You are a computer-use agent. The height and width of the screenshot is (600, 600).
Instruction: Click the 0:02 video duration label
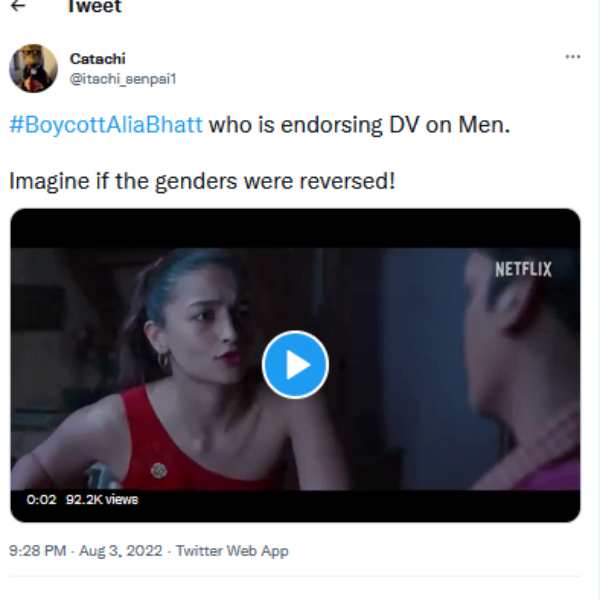[x=41, y=500]
